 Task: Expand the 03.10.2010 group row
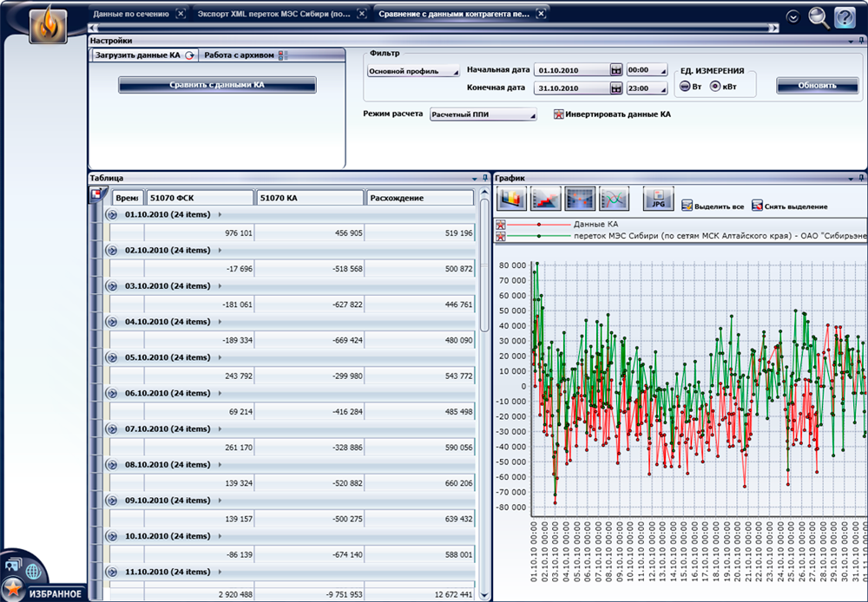point(112,285)
